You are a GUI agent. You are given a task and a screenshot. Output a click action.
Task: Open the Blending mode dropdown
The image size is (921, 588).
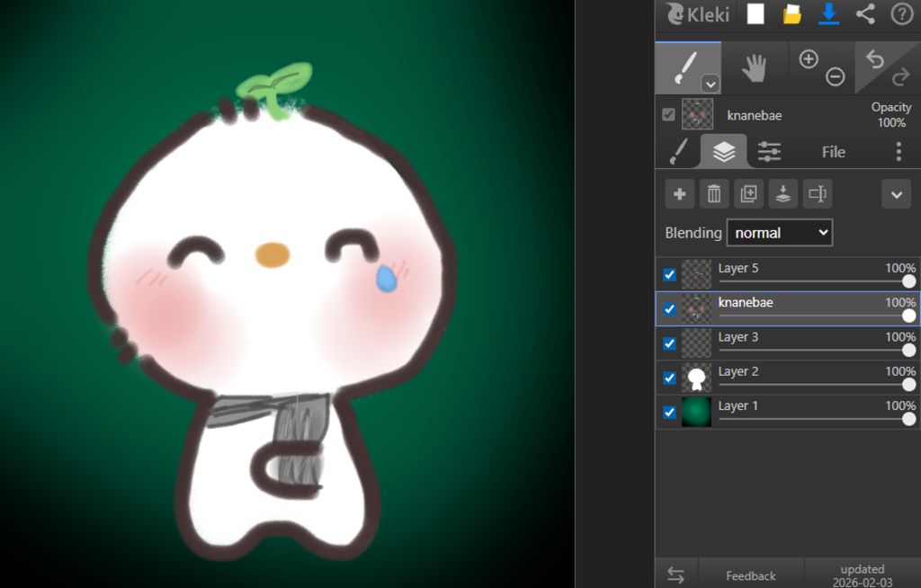(780, 233)
